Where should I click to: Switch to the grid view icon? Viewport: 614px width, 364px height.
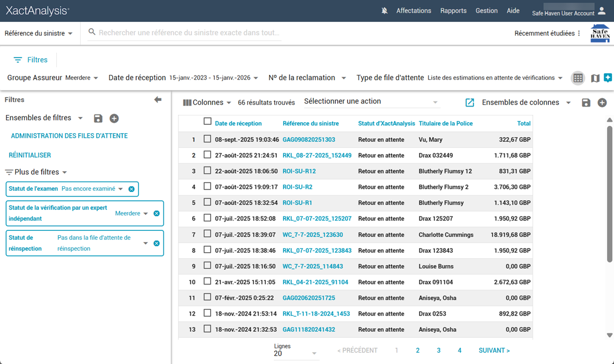point(578,78)
